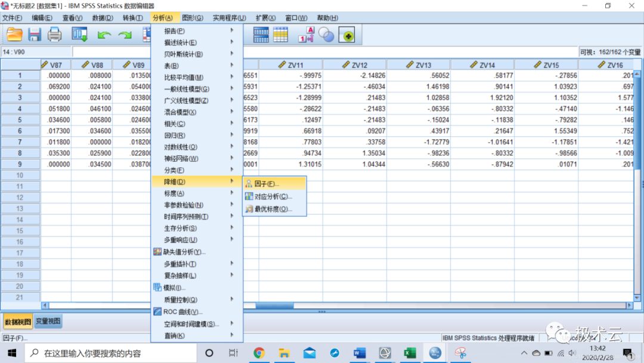Save the dataset with the floppy disk icon
644x363 pixels.
coord(35,35)
